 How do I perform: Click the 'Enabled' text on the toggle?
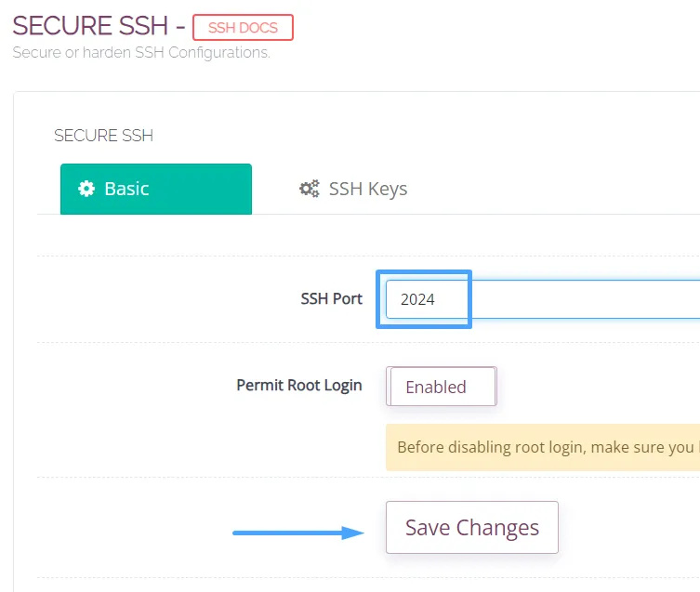(x=436, y=387)
